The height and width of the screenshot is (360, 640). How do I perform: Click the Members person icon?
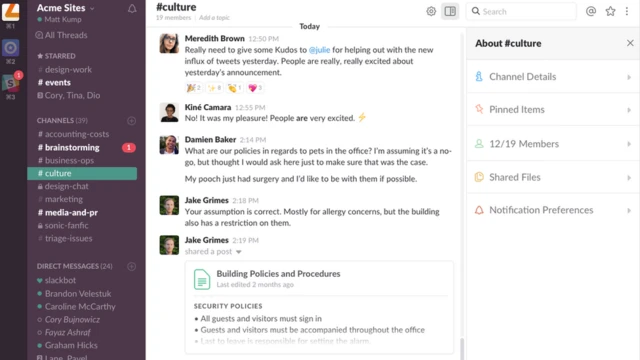click(x=479, y=144)
